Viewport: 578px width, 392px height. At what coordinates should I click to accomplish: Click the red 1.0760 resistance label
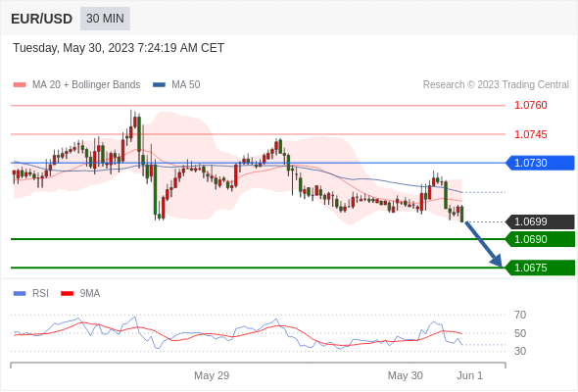530,105
